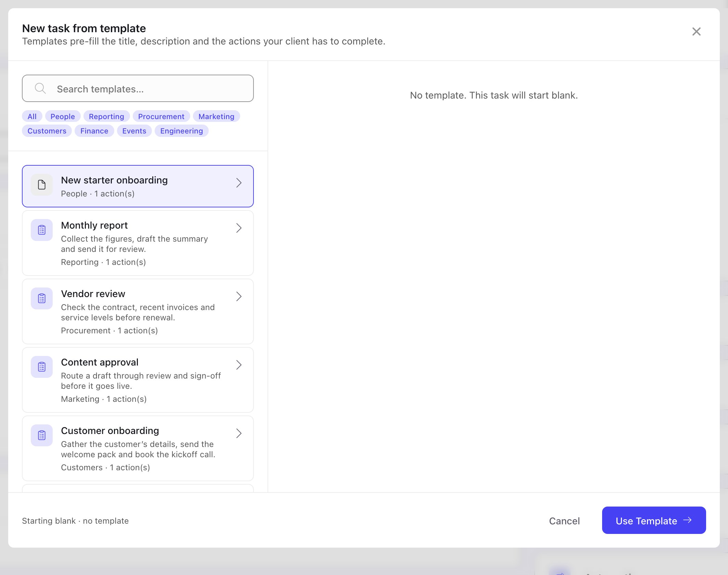Filter templates by Procurement
This screenshot has width=728, height=575.
tap(161, 116)
